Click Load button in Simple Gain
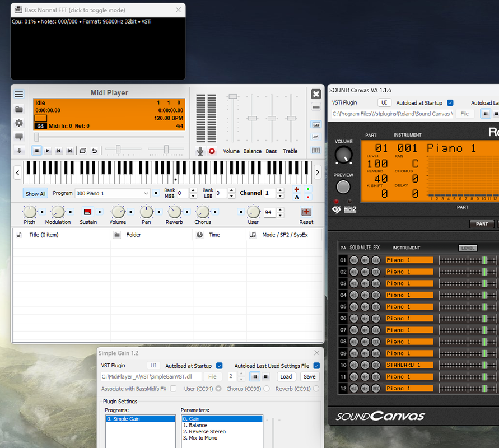The image size is (499, 448). point(286,377)
